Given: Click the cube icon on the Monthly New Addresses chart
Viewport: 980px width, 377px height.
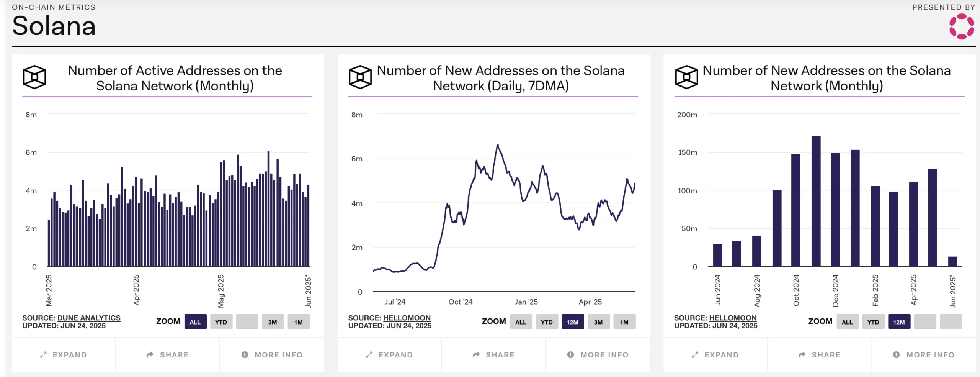Looking at the screenshot, I should [686, 77].
